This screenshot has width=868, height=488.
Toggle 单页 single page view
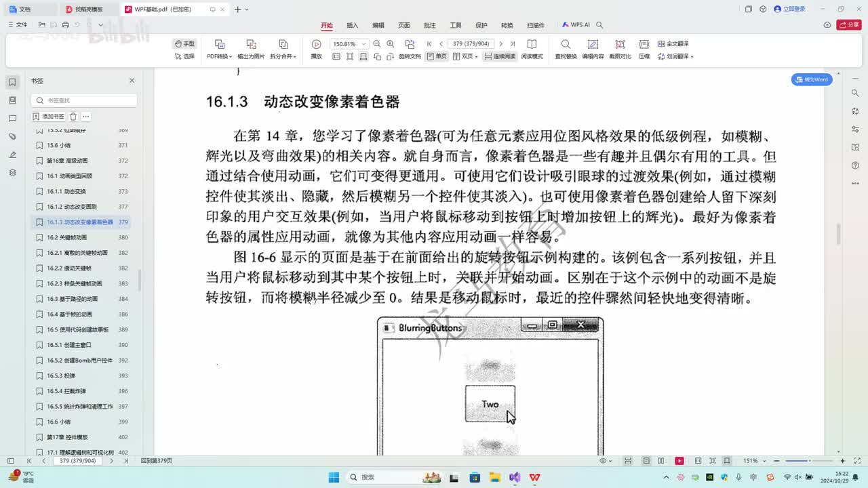tap(437, 56)
